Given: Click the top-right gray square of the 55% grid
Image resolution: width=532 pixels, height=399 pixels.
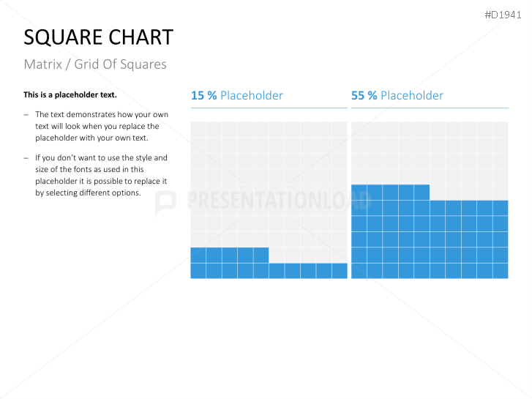Looking at the screenshot, I should pyautogui.click(x=500, y=130).
